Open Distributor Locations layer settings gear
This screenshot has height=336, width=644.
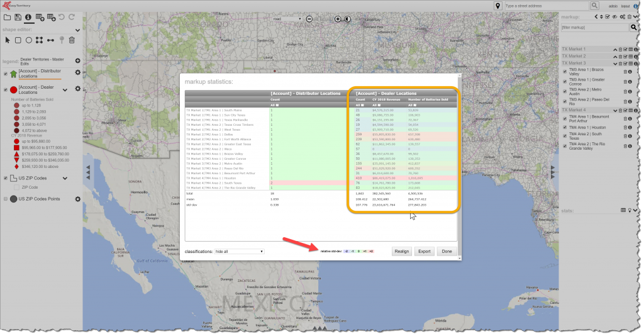(x=77, y=72)
